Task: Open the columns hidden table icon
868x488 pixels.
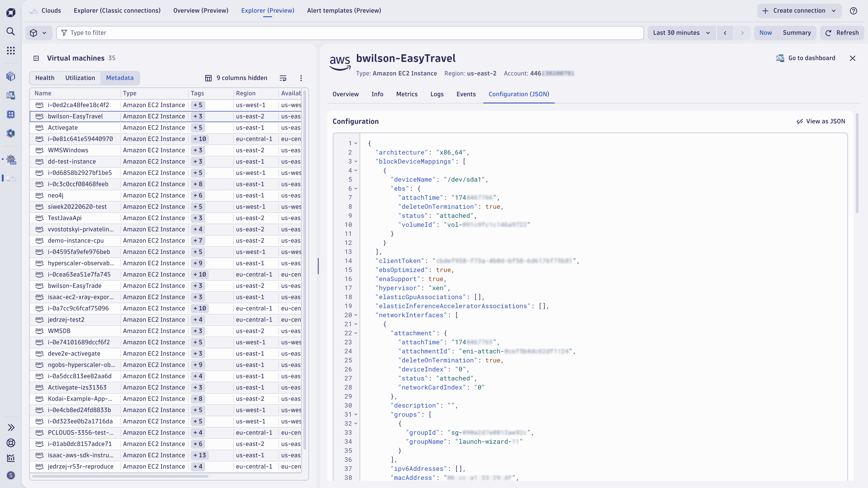Action: [x=209, y=78]
